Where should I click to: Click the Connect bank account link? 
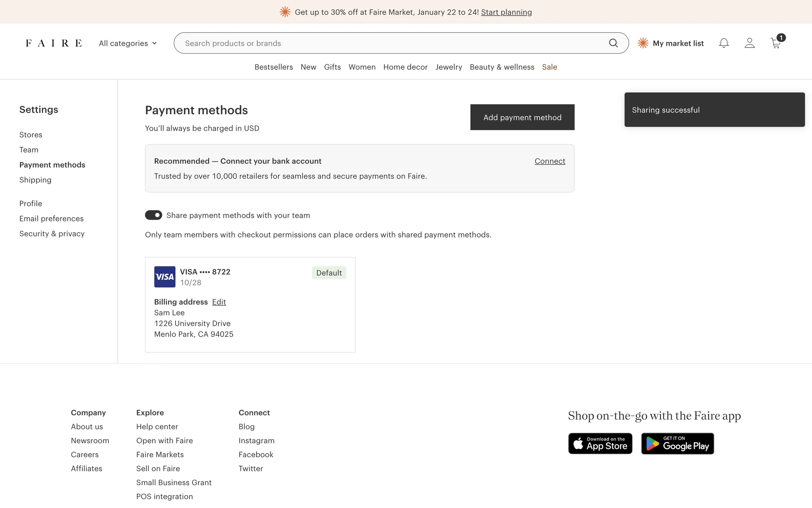pos(549,161)
